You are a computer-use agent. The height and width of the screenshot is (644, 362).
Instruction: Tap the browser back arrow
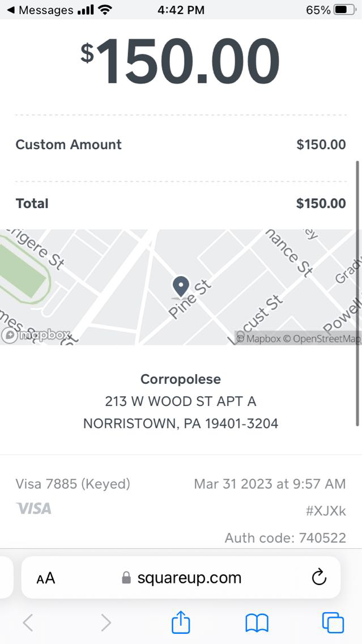coord(28,623)
